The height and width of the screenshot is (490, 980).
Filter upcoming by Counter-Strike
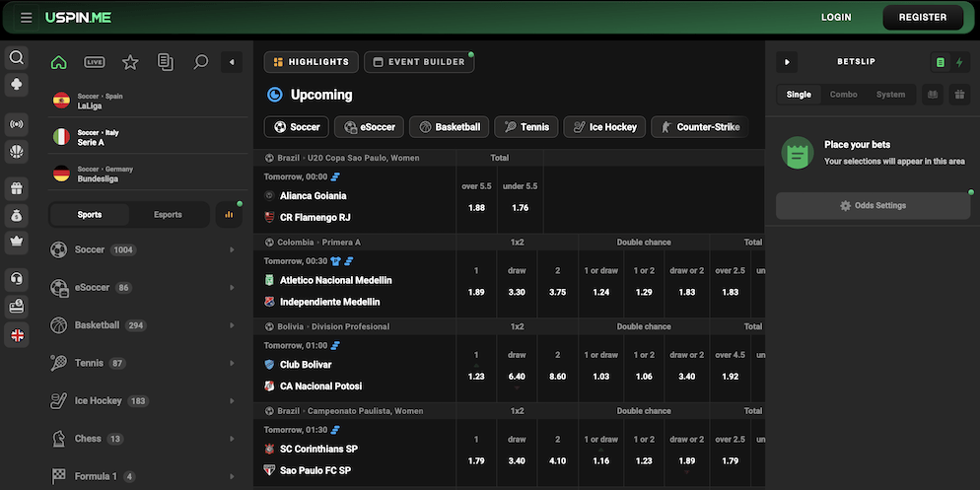(700, 127)
